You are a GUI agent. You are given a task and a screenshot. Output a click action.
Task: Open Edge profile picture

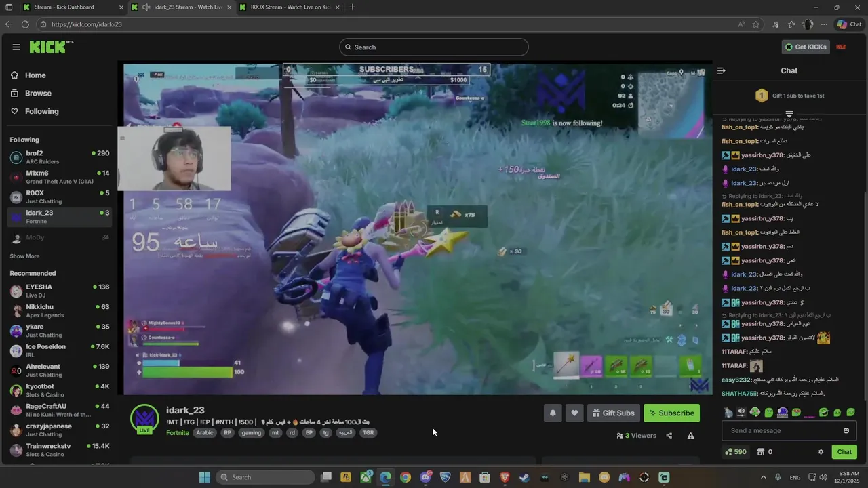(x=808, y=24)
